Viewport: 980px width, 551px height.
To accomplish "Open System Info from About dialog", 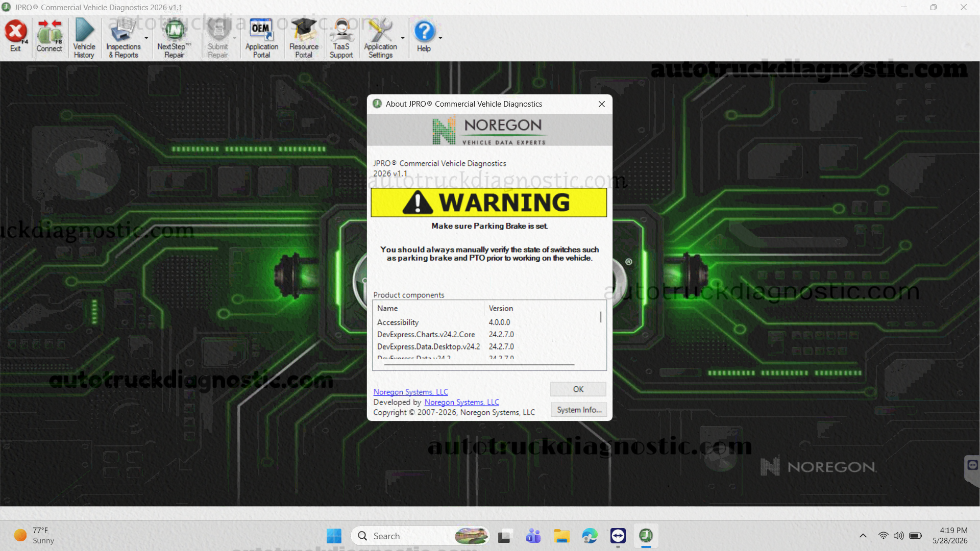I will [579, 410].
